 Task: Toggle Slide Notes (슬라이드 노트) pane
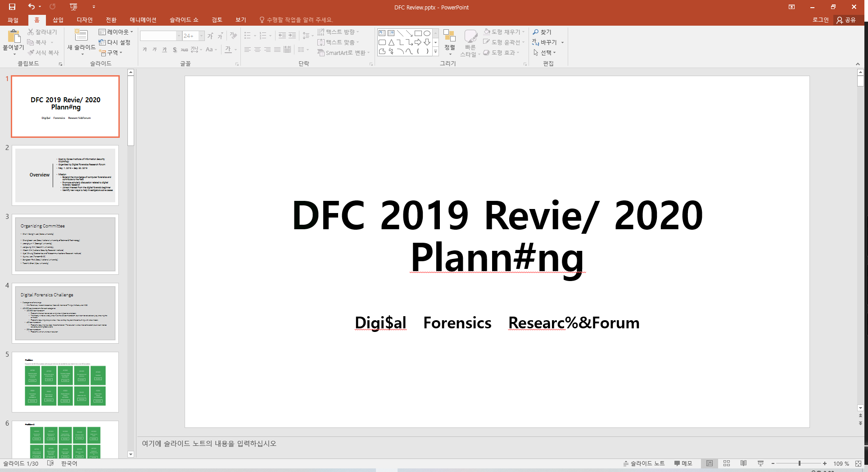644,463
